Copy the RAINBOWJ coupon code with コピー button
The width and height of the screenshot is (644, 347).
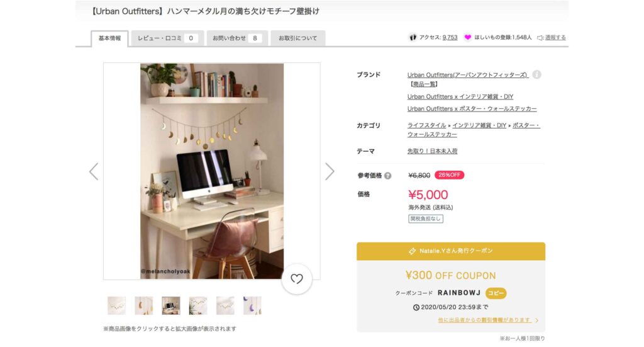click(496, 293)
